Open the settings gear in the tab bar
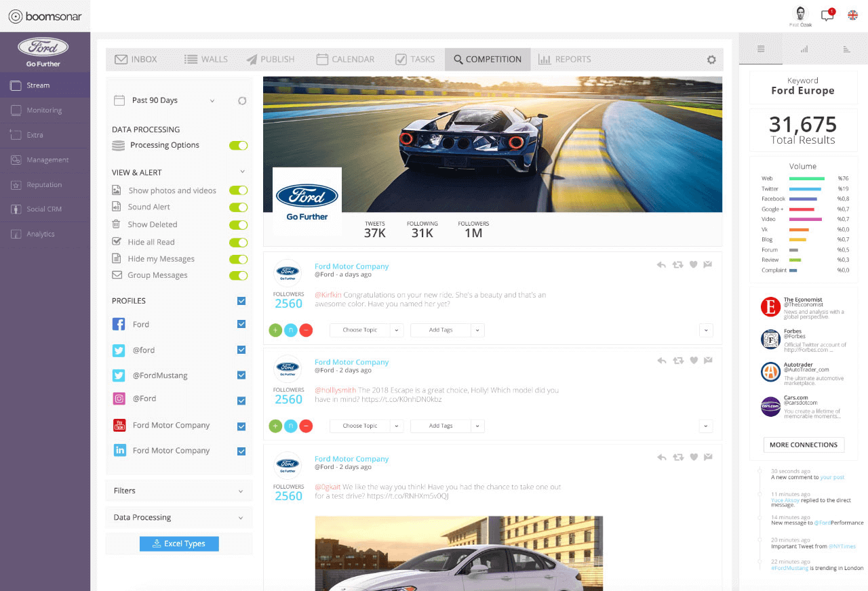Screen dimensions: 868x591 click(x=711, y=60)
